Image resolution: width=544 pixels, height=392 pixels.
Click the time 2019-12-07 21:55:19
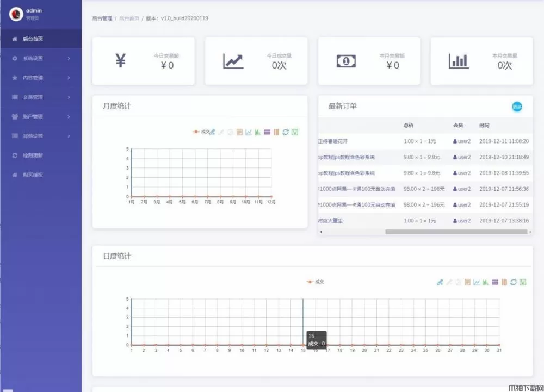click(x=504, y=205)
